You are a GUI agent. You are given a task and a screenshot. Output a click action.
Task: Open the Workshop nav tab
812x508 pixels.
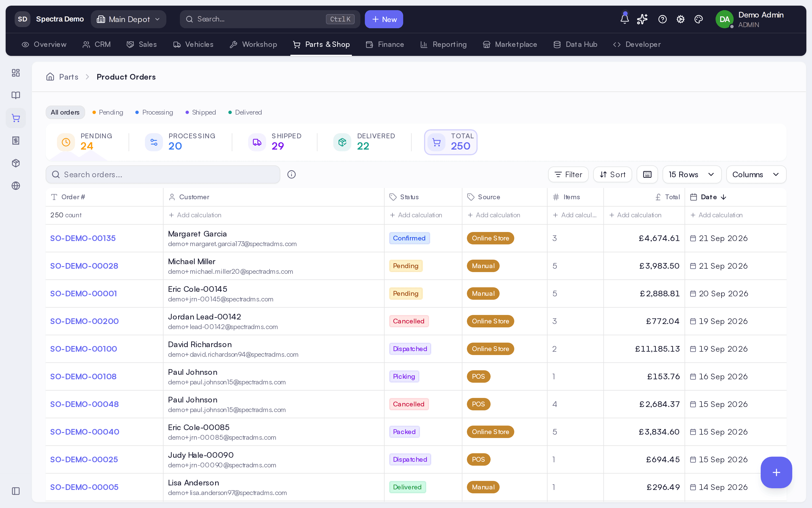pos(253,44)
